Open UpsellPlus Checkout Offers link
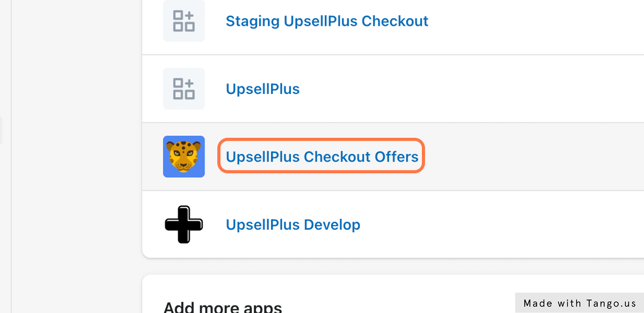Image resolution: width=644 pixels, height=313 pixels. click(x=321, y=157)
